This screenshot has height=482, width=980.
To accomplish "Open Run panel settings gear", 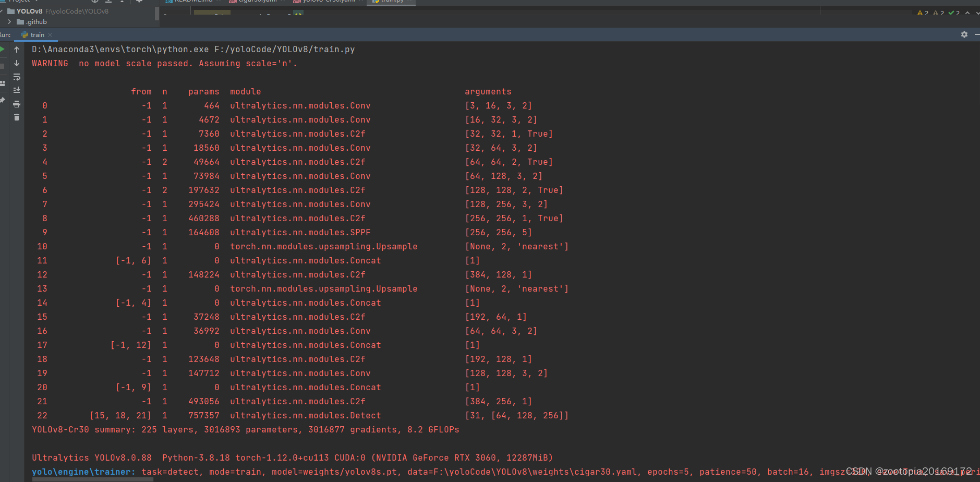I will point(964,34).
